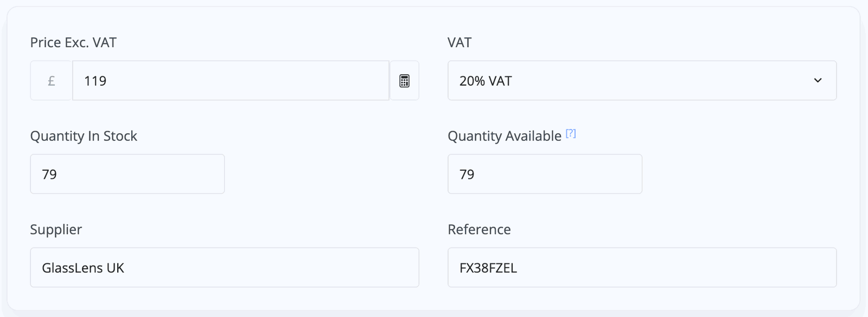Click into the Supplier text field
The image size is (868, 317).
pyautogui.click(x=225, y=268)
